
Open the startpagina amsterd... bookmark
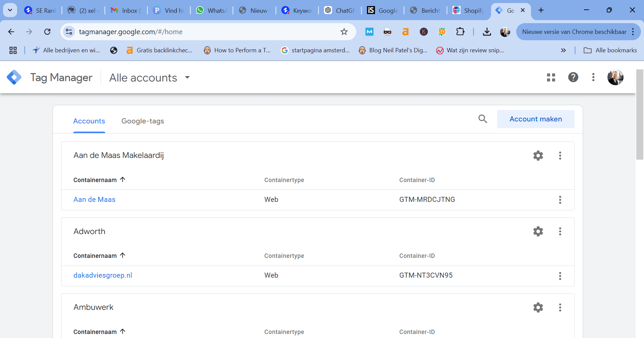[x=315, y=50]
